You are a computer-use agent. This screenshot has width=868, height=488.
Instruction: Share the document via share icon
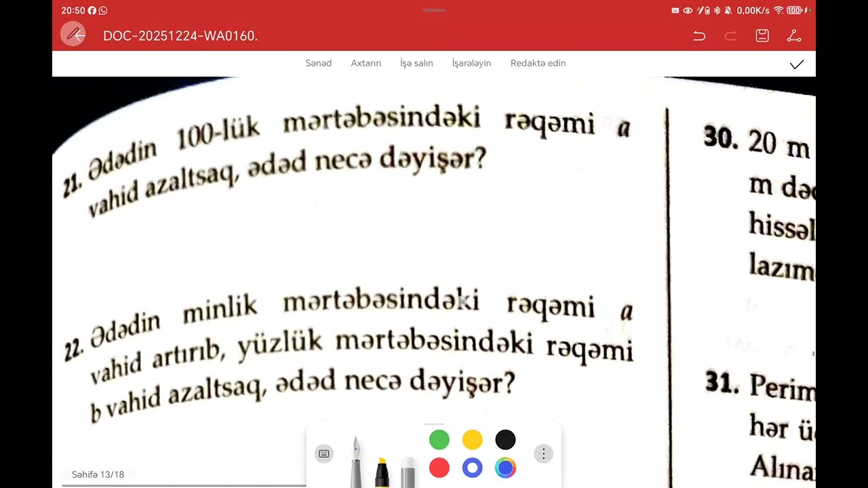(x=794, y=36)
